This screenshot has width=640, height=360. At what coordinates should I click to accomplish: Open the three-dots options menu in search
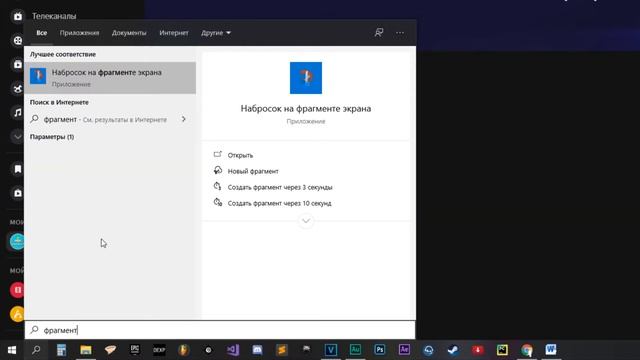tap(400, 33)
